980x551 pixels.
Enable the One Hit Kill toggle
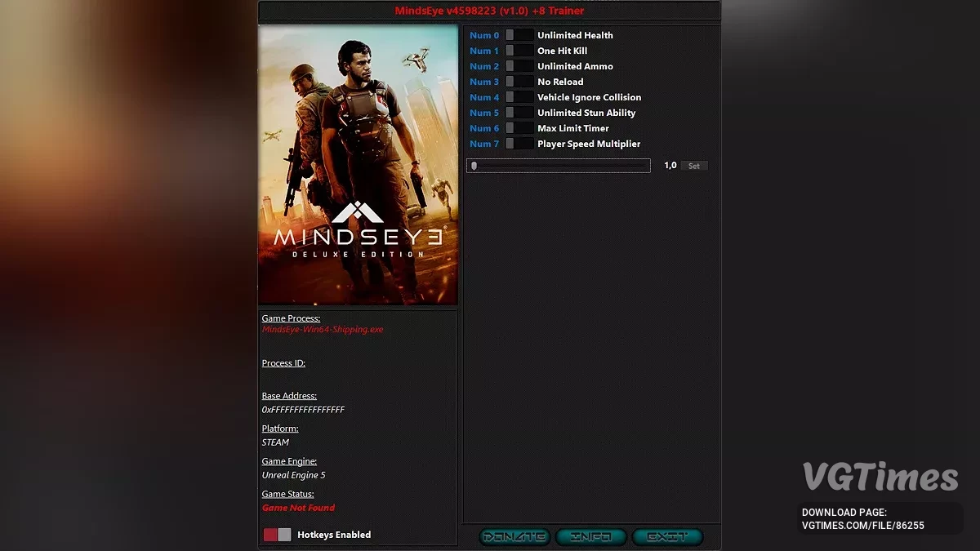click(x=519, y=51)
